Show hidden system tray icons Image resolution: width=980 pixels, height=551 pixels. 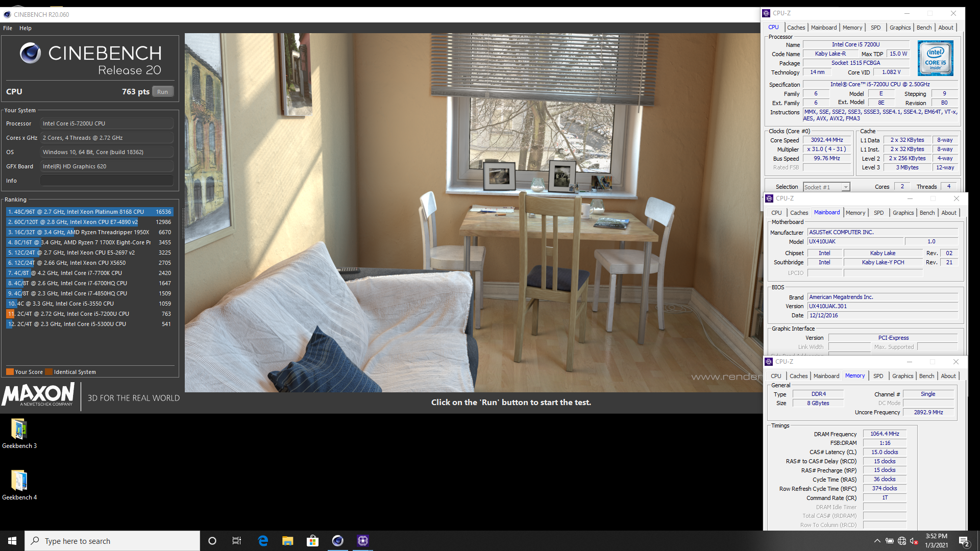click(x=877, y=541)
